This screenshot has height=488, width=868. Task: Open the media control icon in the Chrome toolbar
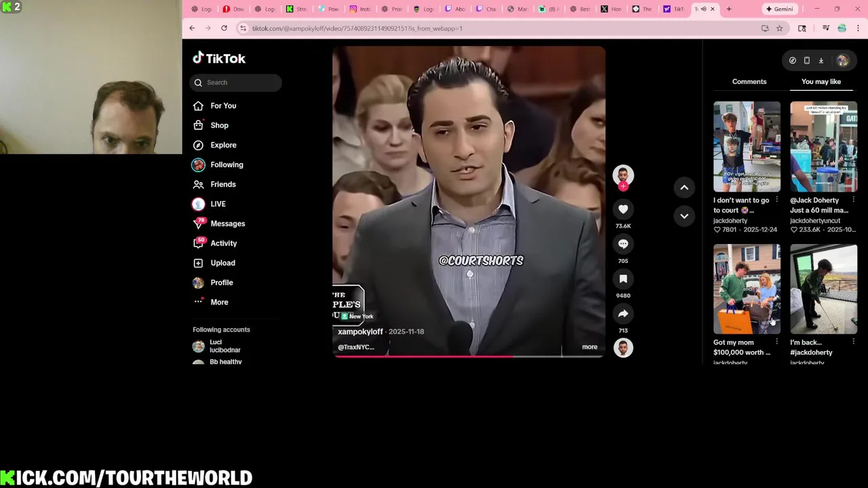tap(825, 28)
